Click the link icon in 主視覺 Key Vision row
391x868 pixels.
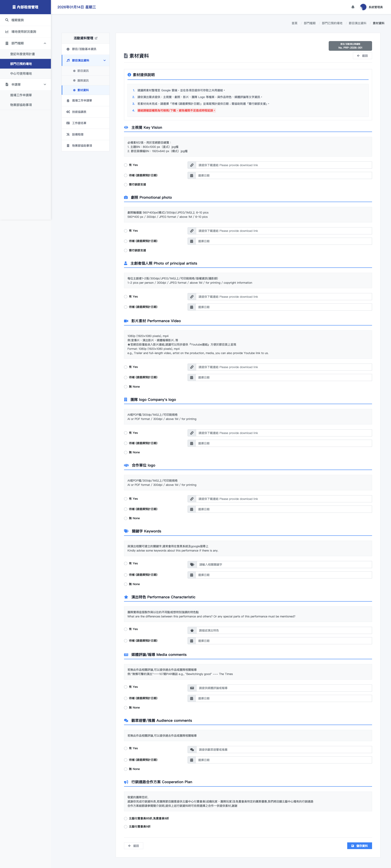click(192, 165)
